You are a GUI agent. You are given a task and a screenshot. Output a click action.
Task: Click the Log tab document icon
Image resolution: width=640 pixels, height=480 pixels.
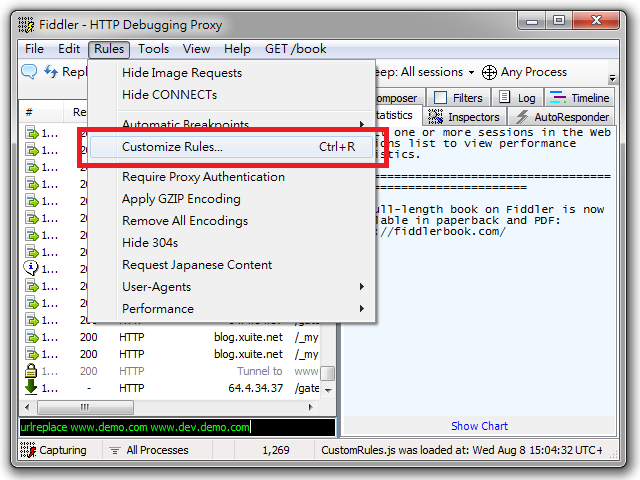pyautogui.click(x=504, y=97)
